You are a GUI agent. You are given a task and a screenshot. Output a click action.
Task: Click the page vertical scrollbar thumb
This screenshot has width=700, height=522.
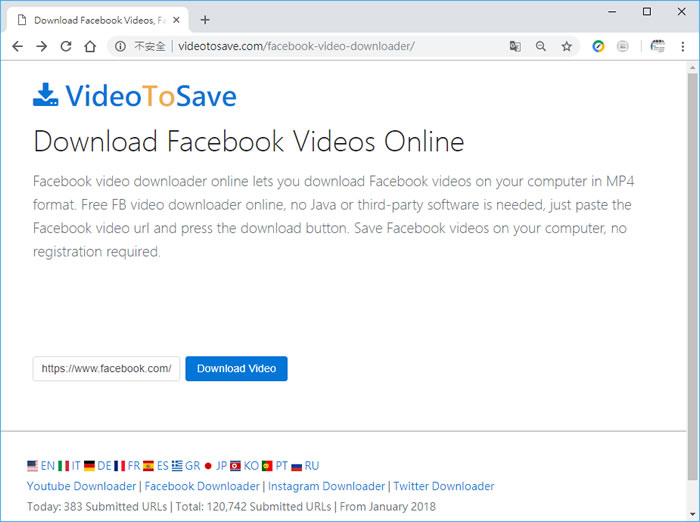coord(692,276)
